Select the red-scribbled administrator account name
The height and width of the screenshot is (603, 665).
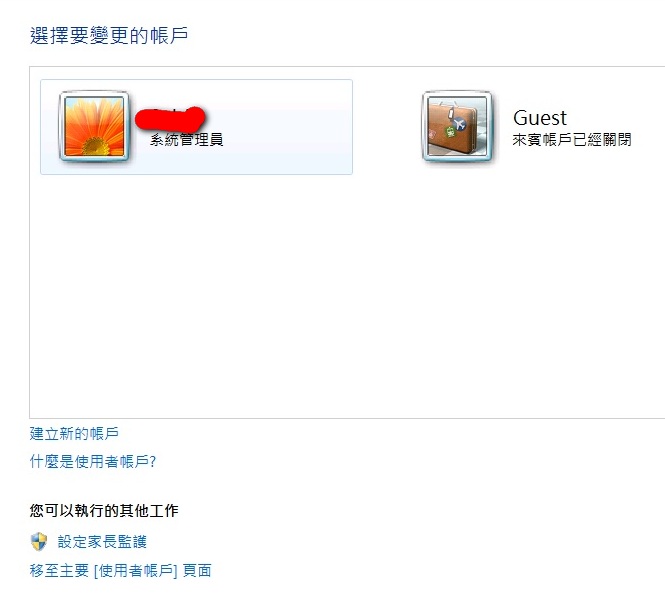click(170, 118)
